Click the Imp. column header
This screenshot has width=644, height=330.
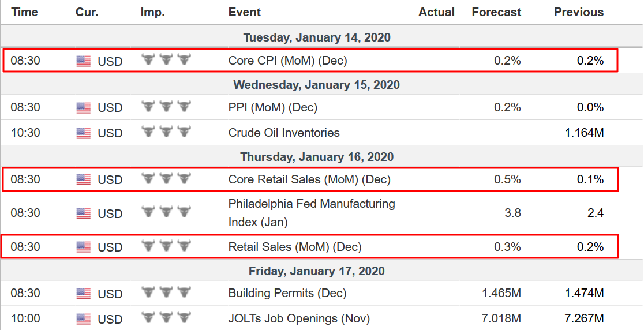pyautogui.click(x=152, y=12)
